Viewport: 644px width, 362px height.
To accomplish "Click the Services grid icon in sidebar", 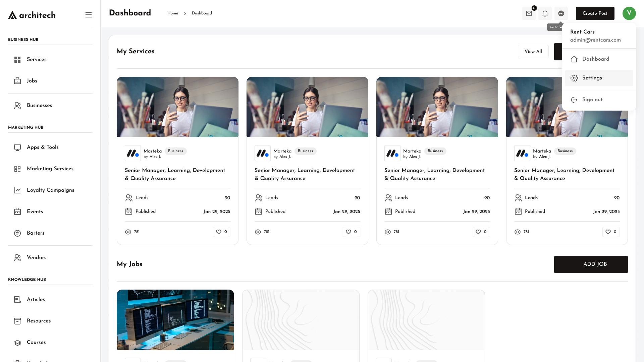I will 17,60.
